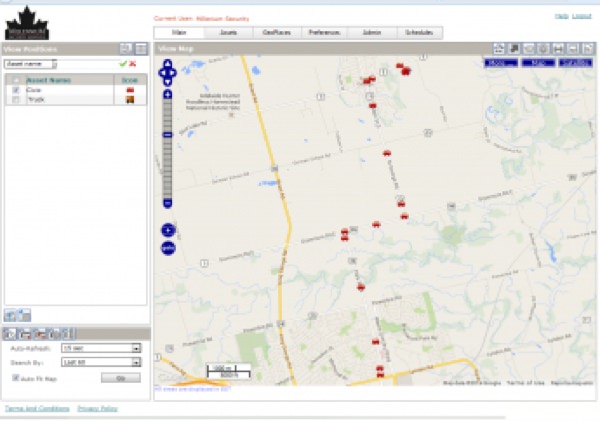Click the last icon in the View Map toolbar
The width and height of the screenshot is (600, 421).
click(588, 49)
